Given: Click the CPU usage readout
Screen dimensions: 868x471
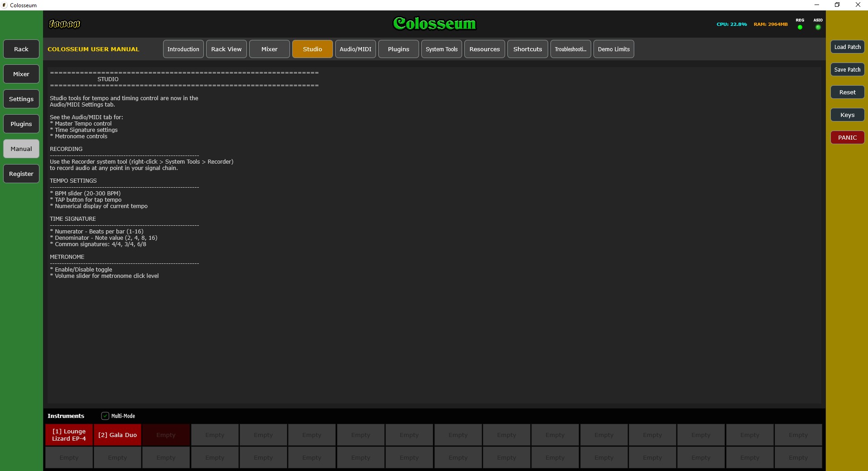Looking at the screenshot, I should coord(731,24).
